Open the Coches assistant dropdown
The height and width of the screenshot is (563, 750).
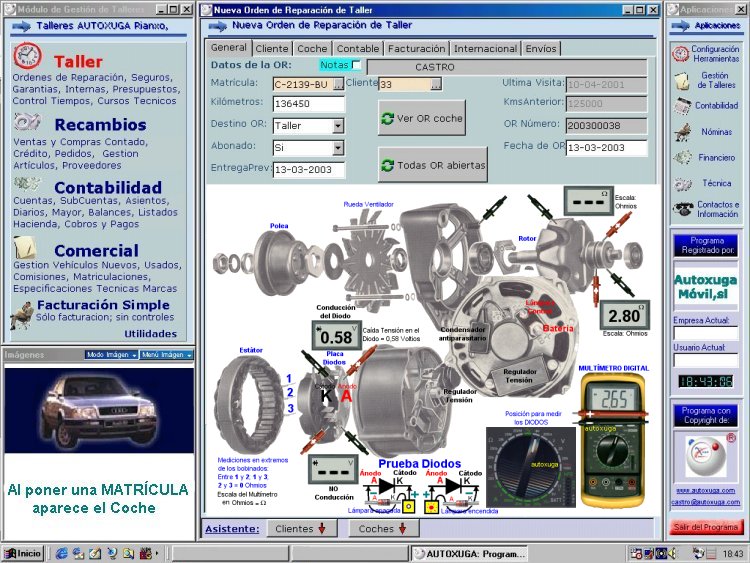[x=384, y=529]
